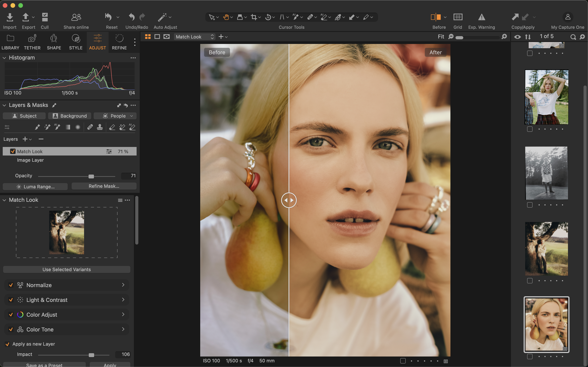Screen dimensions: 588x367
Task: Click the Opacity slider handle
Action: pos(91,177)
